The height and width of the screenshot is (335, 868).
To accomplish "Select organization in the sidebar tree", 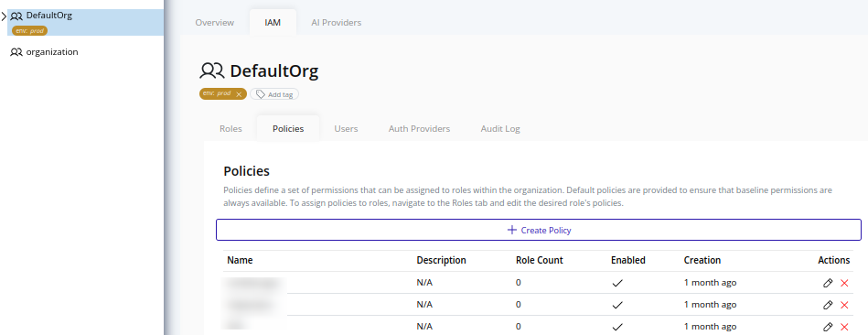I will pyautogui.click(x=52, y=52).
